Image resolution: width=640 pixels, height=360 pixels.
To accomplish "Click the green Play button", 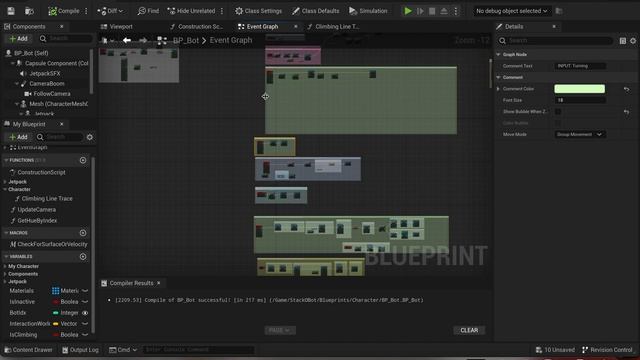I will click(408, 11).
